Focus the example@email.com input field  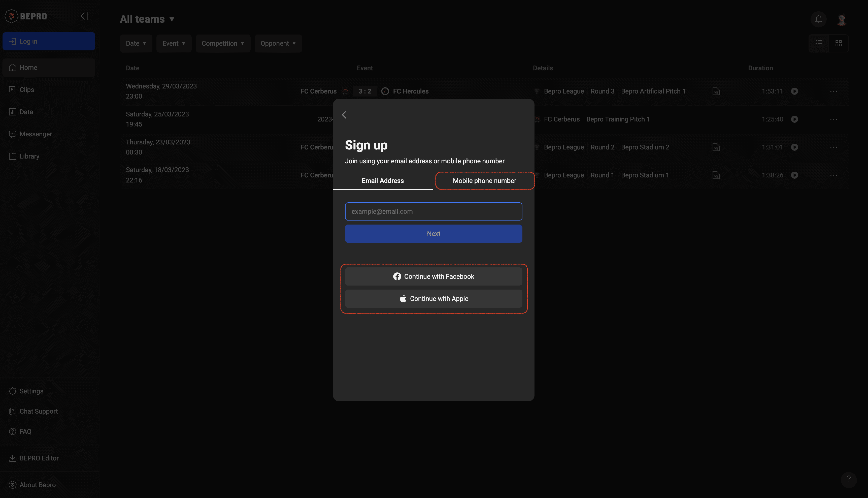pyautogui.click(x=433, y=211)
